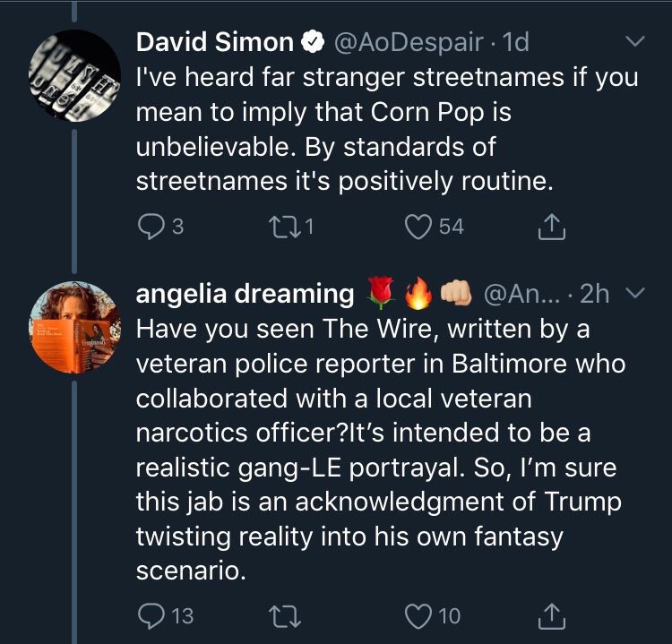Open David Simon tweet options chevron

coord(634,41)
